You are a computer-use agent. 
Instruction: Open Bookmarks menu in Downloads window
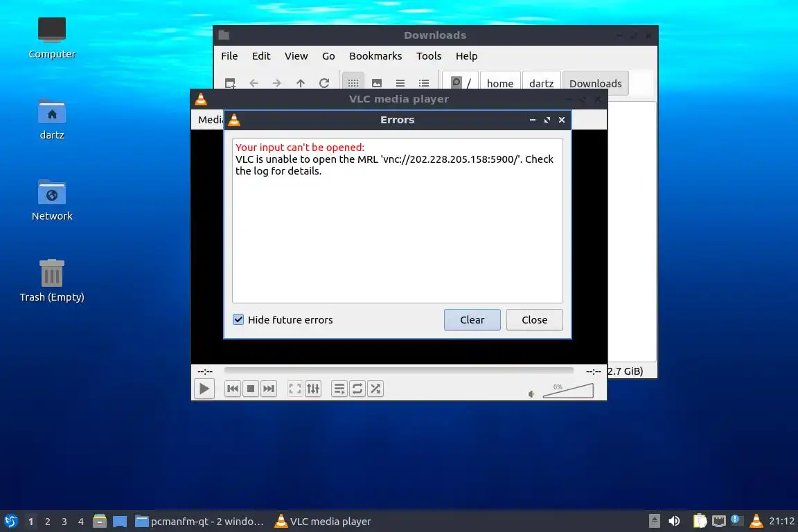[375, 56]
